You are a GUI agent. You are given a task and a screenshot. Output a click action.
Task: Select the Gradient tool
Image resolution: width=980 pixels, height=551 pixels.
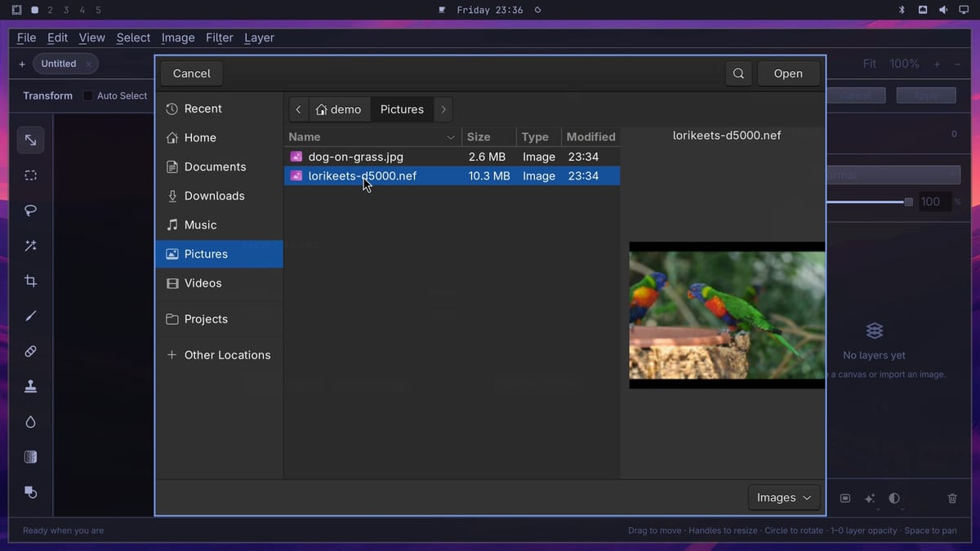tap(30, 457)
